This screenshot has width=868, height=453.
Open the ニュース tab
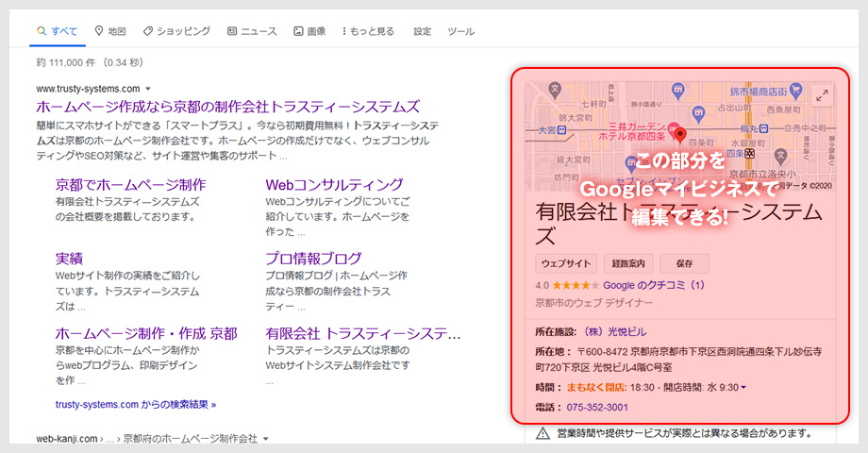click(x=252, y=31)
